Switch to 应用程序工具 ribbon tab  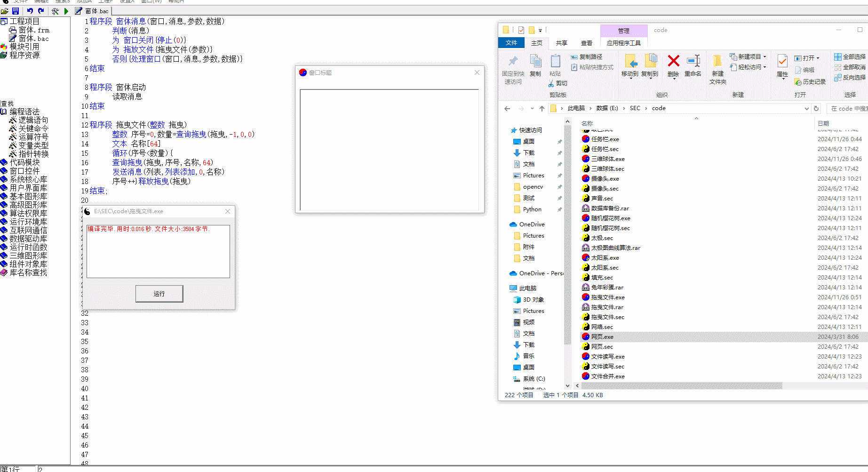click(624, 43)
